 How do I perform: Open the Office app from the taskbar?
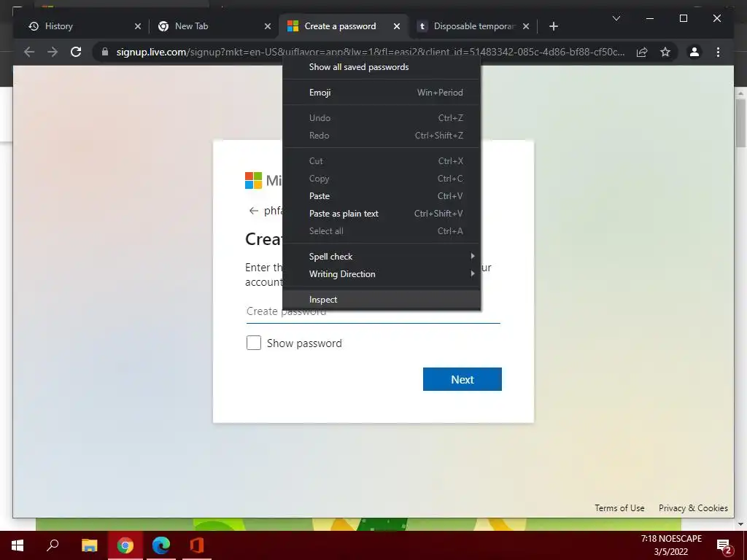pos(197,545)
